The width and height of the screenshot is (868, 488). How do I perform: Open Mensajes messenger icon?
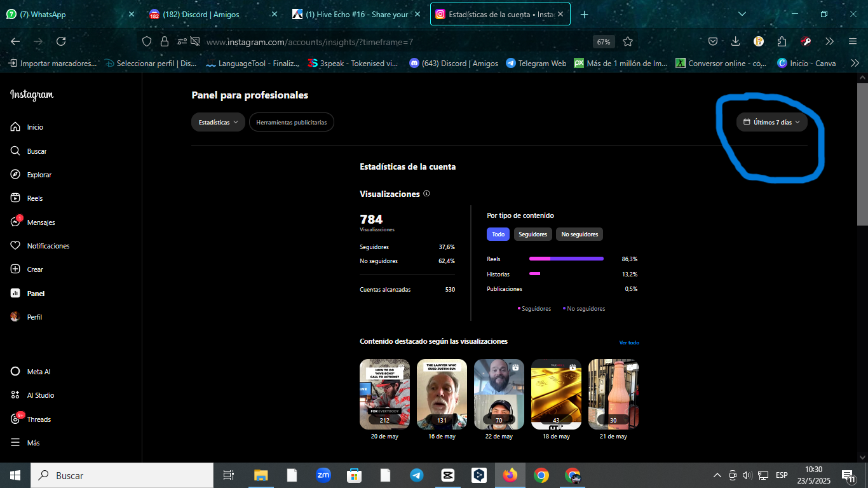pos(15,222)
